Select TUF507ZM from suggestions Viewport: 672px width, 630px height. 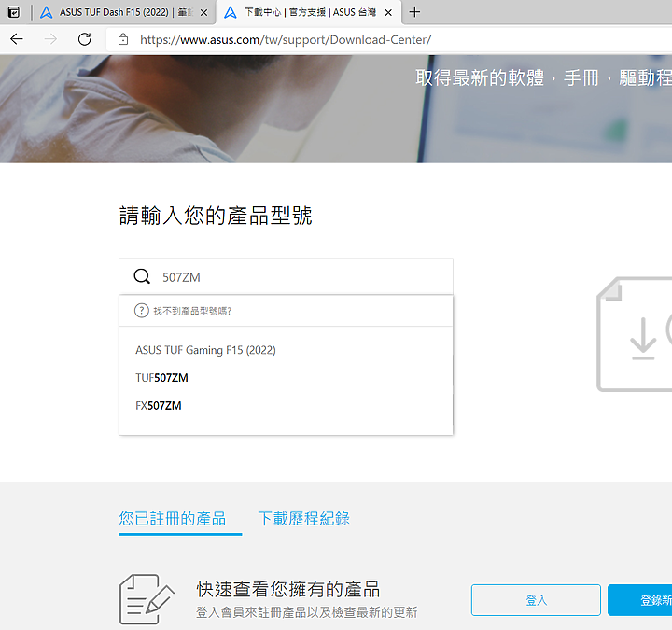[162, 378]
